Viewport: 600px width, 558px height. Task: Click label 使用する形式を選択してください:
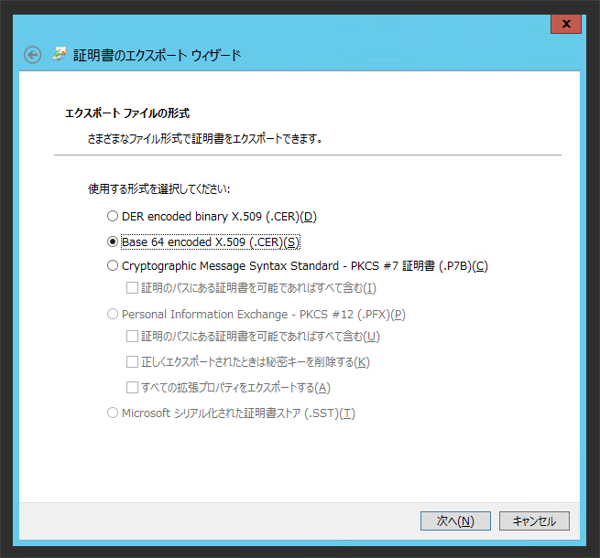[159, 189]
